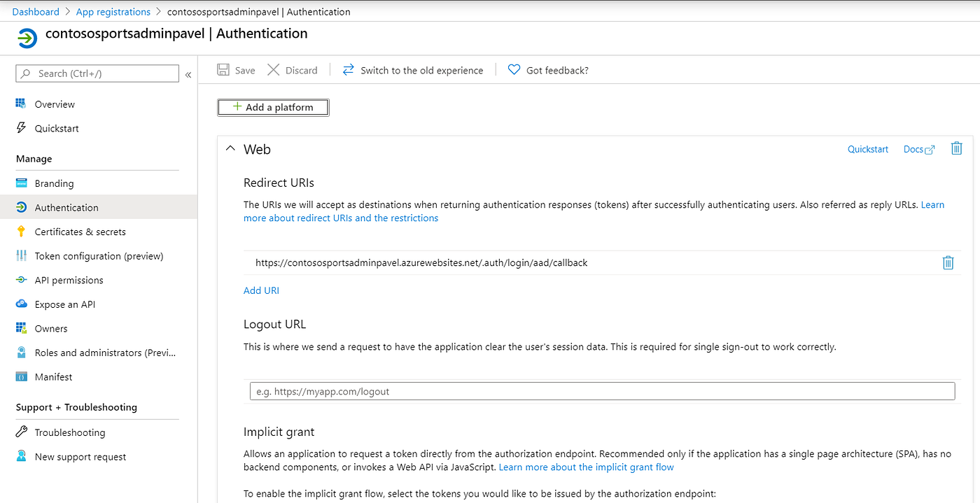Save the authentication changes
The width and height of the screenshot is (980, 503).
click(236, 70)
